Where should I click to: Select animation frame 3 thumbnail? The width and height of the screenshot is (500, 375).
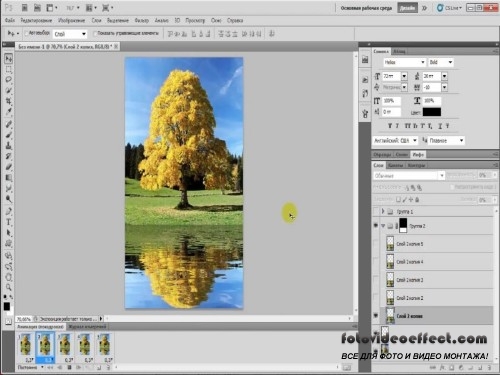point(65,347)
